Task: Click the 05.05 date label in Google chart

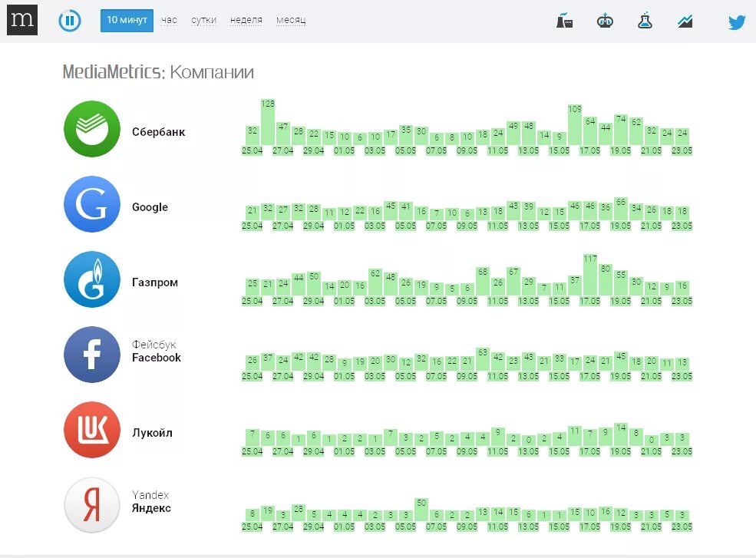Action: [x=405, y=226]
